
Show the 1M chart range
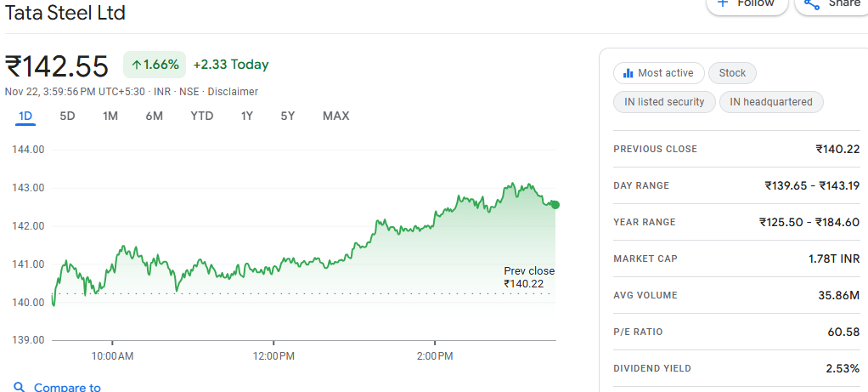(110, 116)
